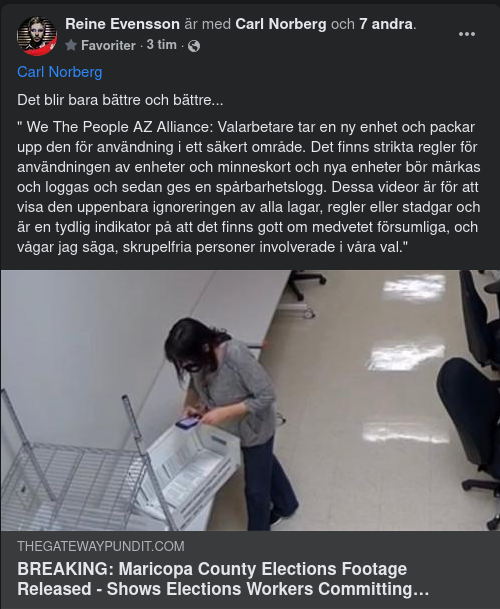
Task: Click the Favoriter label
Action: click(x=108, y=45)
